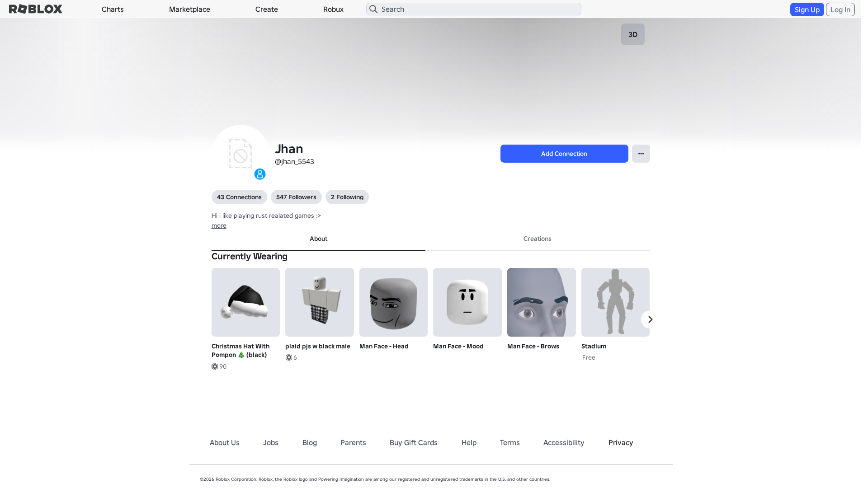Open the Help footer link

469,443
